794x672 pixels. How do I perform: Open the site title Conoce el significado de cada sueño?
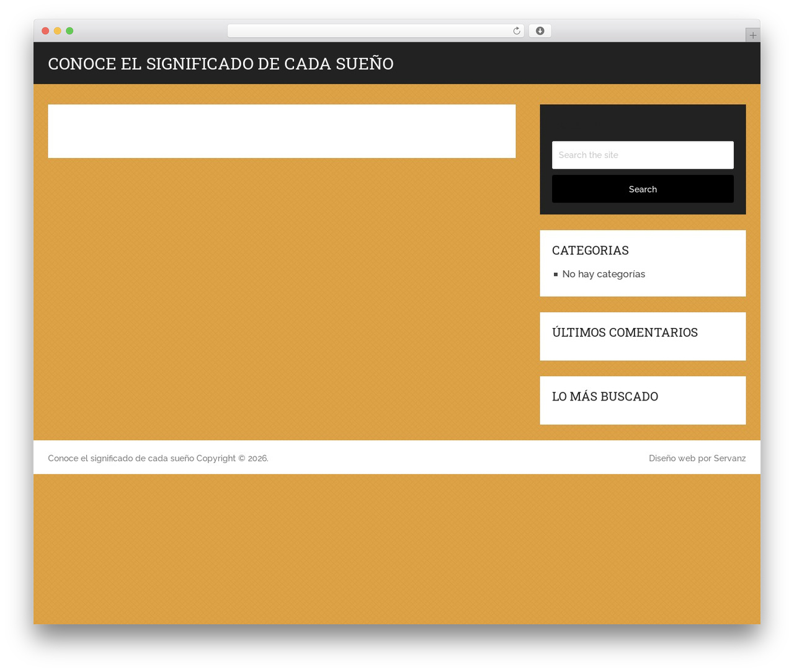pos(221,64)
